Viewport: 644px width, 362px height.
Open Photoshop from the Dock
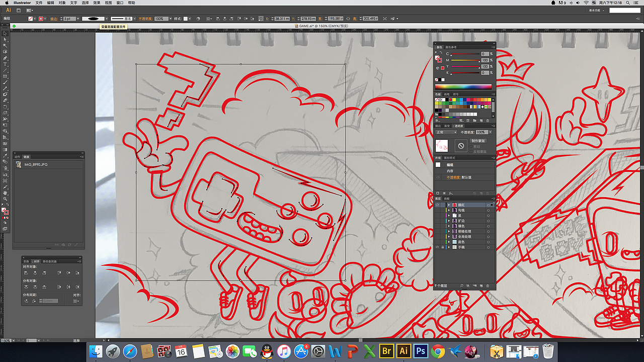coord(420,350)
